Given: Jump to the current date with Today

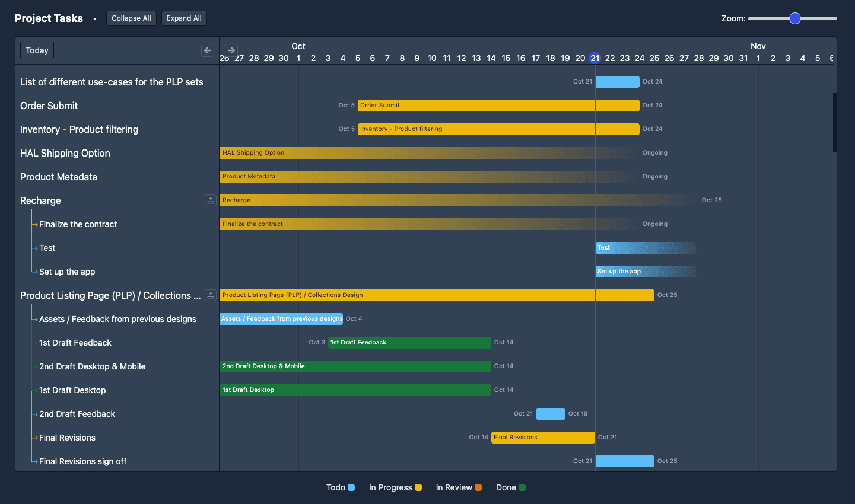Looking at the screenshot, I should pos(37,50).
